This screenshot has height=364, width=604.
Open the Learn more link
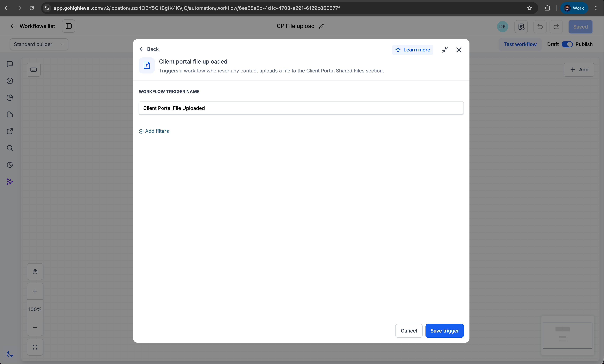pyautogui.click(x=413, y=50)
